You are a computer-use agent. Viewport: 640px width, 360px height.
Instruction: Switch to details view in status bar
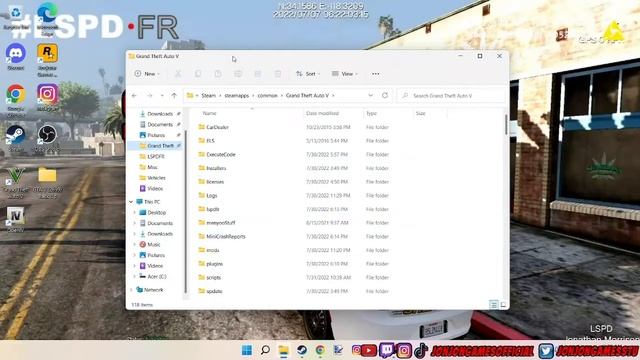pyautogui.click(x=493, y=304)
